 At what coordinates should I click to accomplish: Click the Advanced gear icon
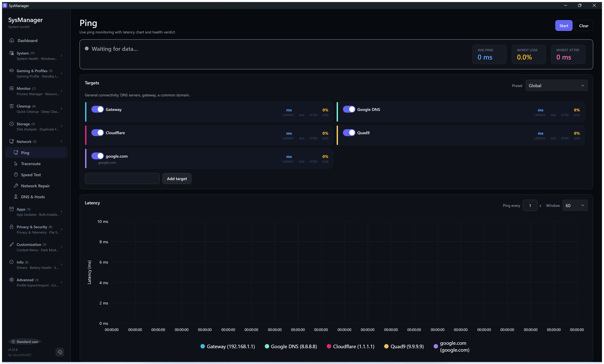tap(12, 279)
